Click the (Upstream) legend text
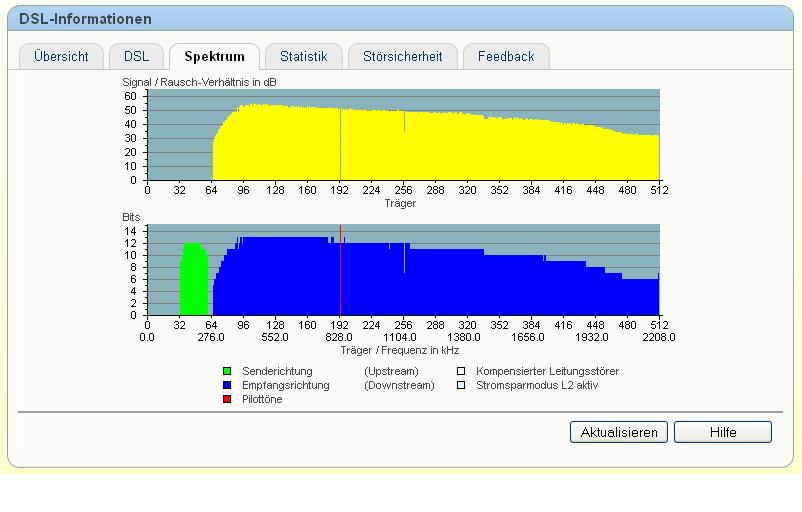The height and width of the screenshot is (512, 802). click(x=391, y=371)
